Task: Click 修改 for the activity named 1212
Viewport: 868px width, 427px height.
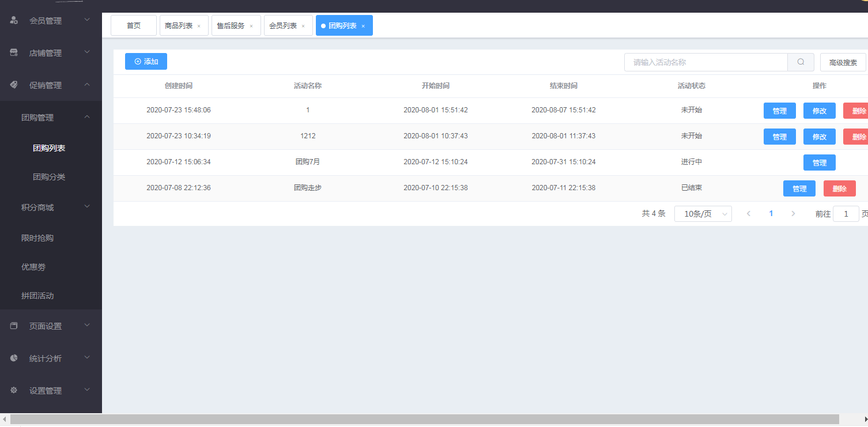Action: (819, 137)
